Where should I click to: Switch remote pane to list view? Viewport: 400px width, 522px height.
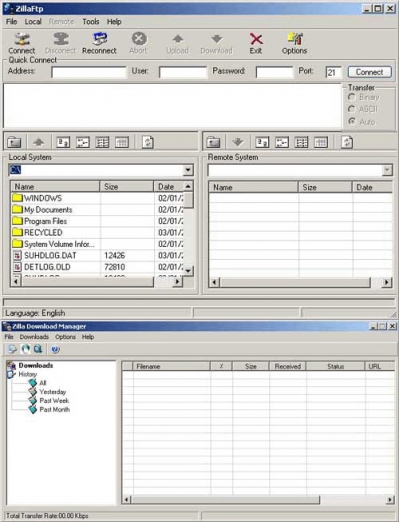pos(301,143)
